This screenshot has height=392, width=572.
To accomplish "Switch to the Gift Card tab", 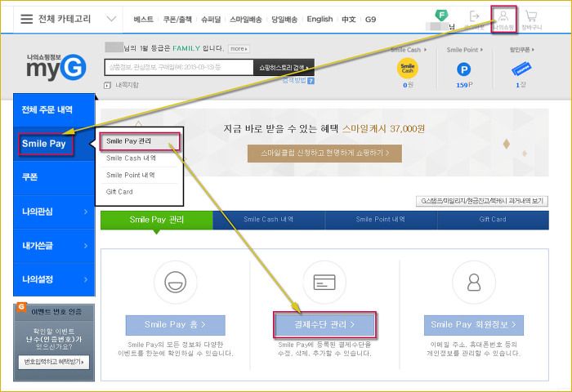I will (x=493, y=220).
